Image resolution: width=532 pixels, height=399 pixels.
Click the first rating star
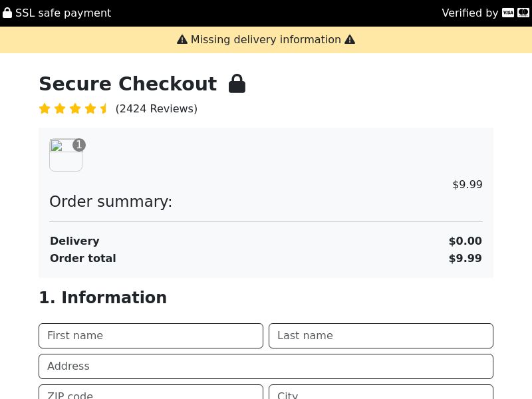pos(45,108)
